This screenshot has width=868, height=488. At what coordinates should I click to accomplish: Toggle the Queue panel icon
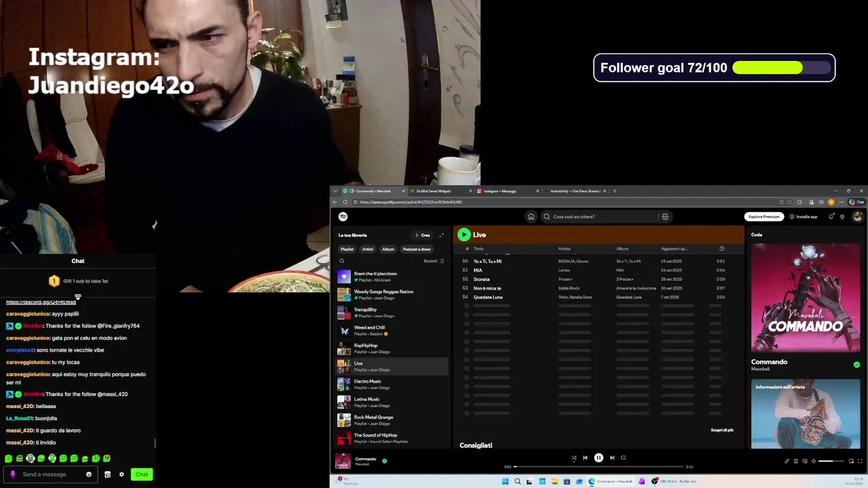[796, 462]
